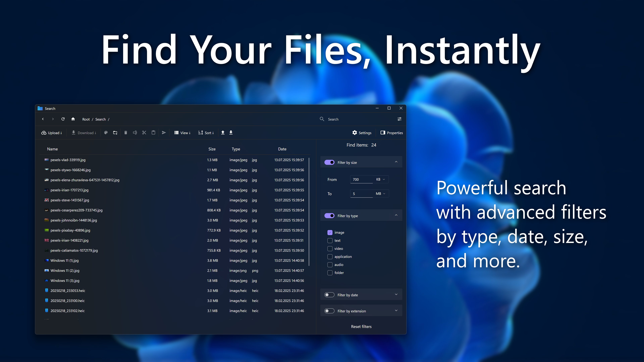Screen dimensions: 644x362
Task: Enable the Filter by date toggle
Action: (x=329, y=295)
